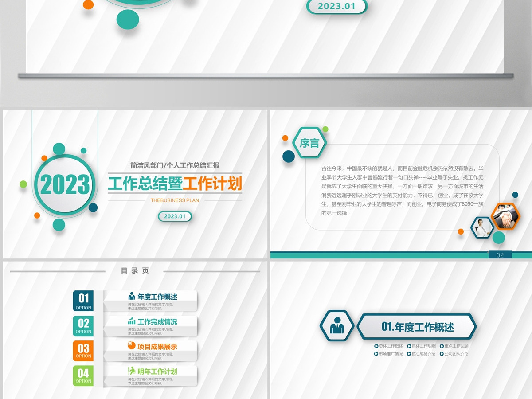Click the 工作总结暨工作计划 main title
Image resolution: width=532 pixels, height=399 pixels.
175,184
